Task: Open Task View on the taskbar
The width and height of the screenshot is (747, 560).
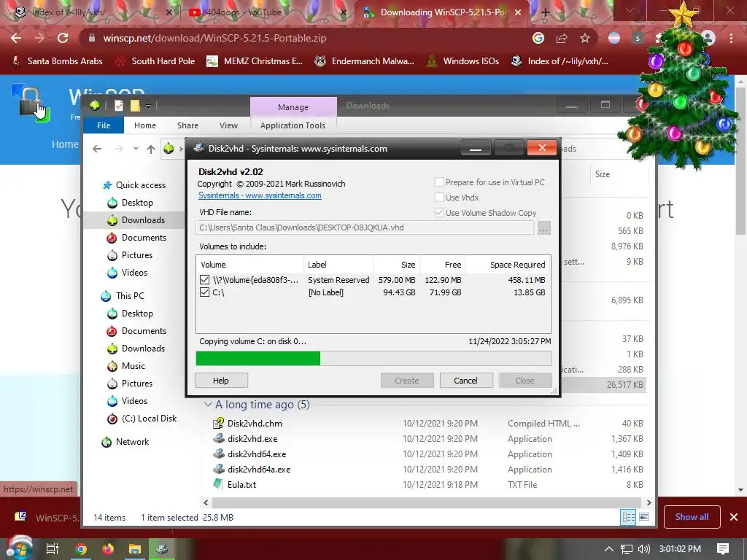Action: coord(52,549)
